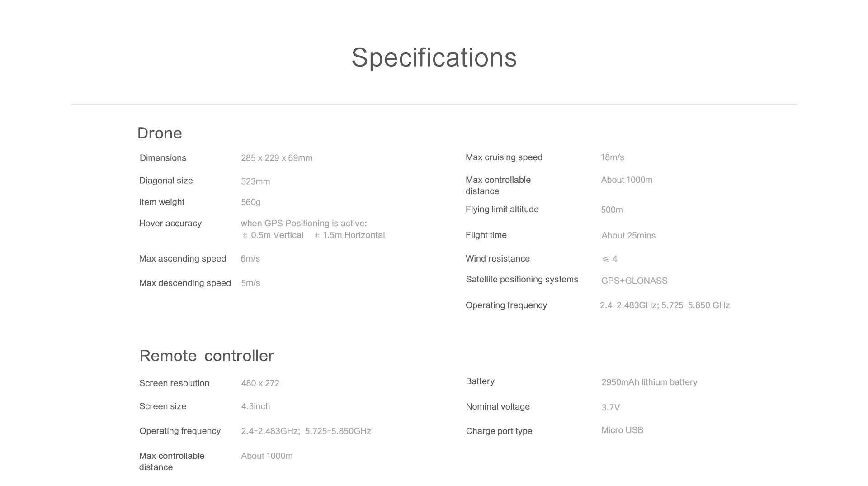The width and height of the screenshot is (868, 486).
Task: Click the Nominal voltage label
Action: coord(497,407)
